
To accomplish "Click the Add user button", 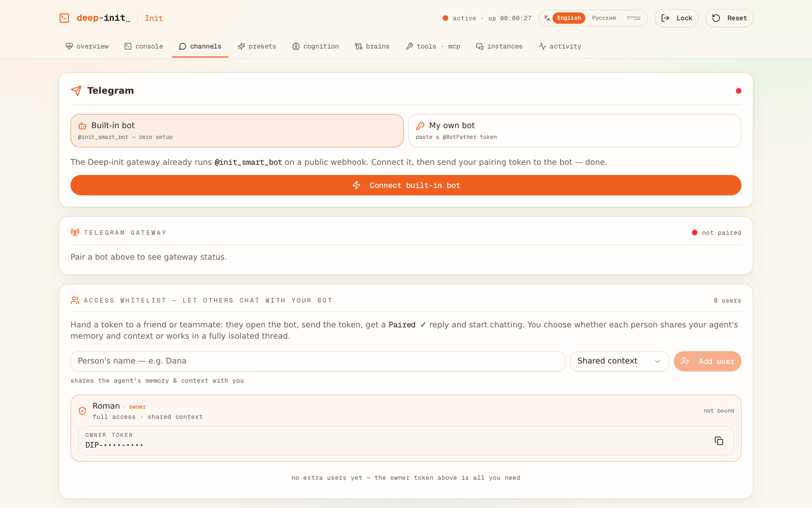I will click(x=707, y=361).
